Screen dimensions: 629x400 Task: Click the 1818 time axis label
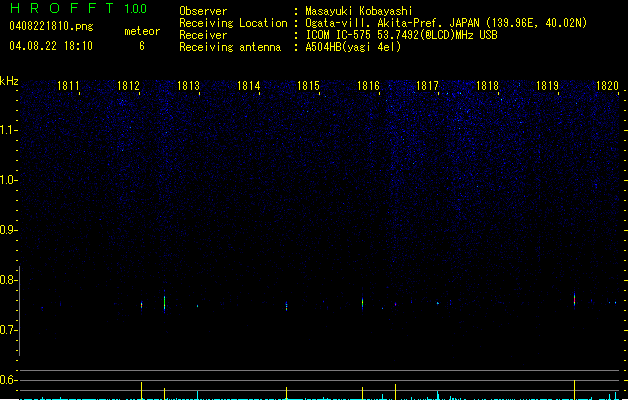(487, 86)
